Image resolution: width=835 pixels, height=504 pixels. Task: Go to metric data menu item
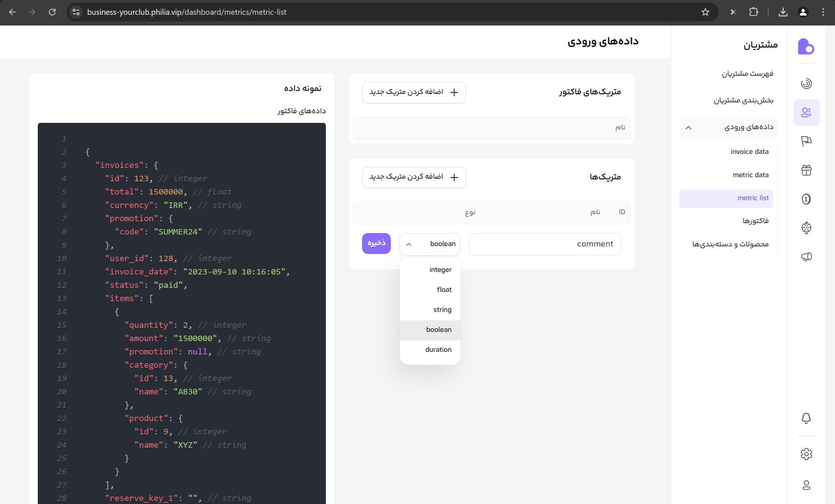(750, 175)
